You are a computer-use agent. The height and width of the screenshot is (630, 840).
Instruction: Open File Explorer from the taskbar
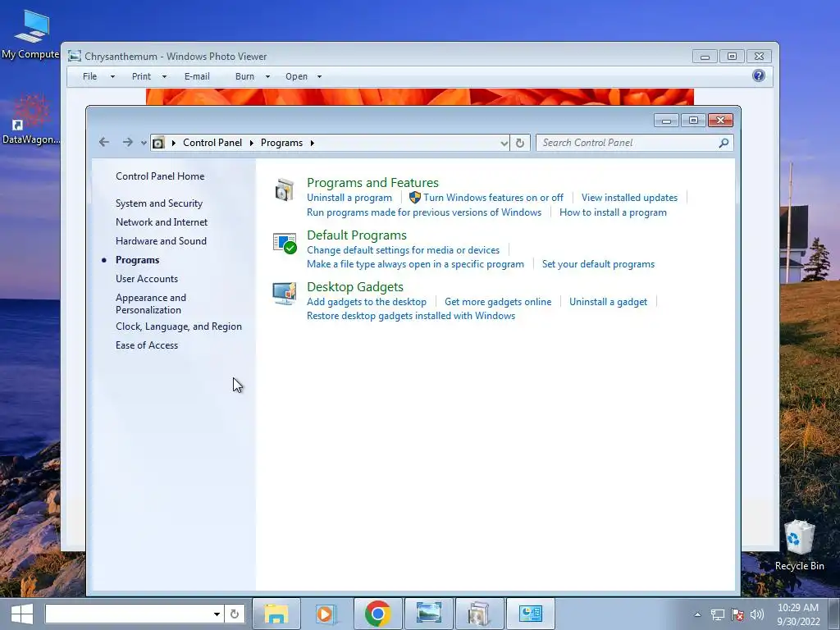click(x=276, y=614)
